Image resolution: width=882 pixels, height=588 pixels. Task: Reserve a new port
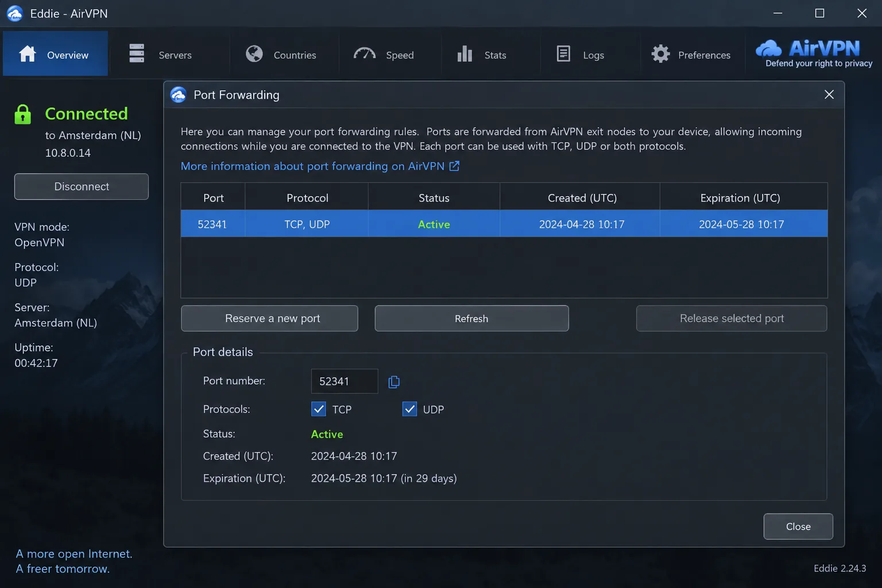click(269, 319)
